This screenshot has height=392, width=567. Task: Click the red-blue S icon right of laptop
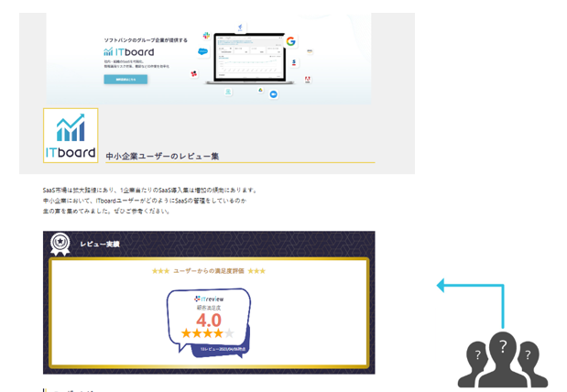pyautogui.click(x=294, y=63)
